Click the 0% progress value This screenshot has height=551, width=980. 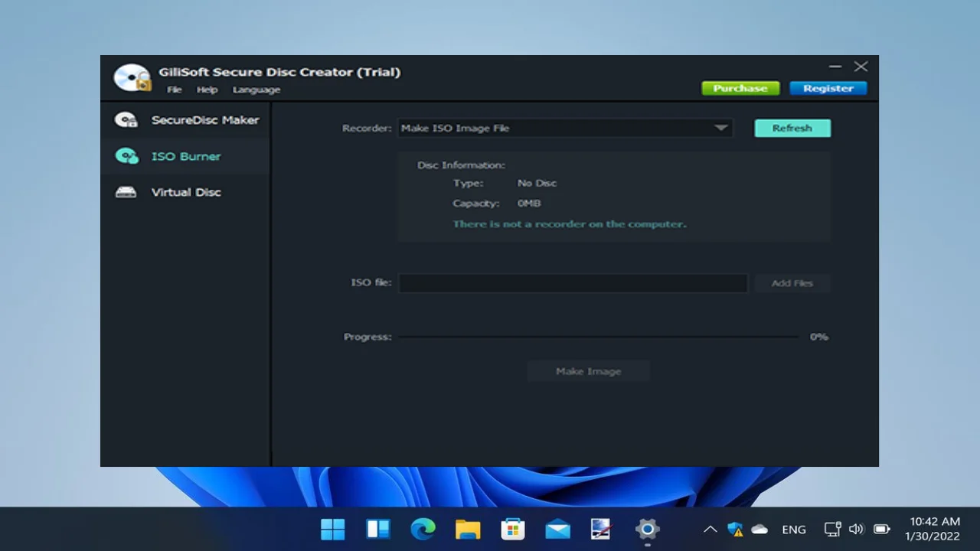[819, 337]
